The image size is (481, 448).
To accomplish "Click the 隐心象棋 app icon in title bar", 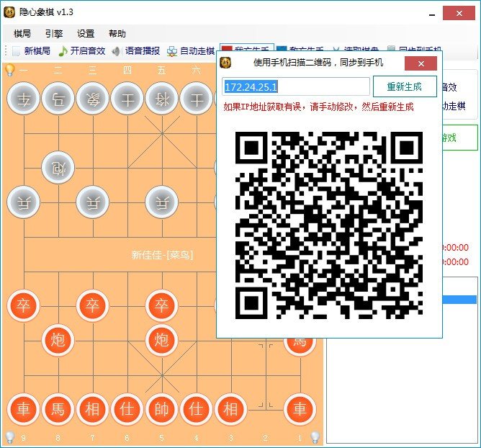I will pyautogui.click(x=9, y=12).
